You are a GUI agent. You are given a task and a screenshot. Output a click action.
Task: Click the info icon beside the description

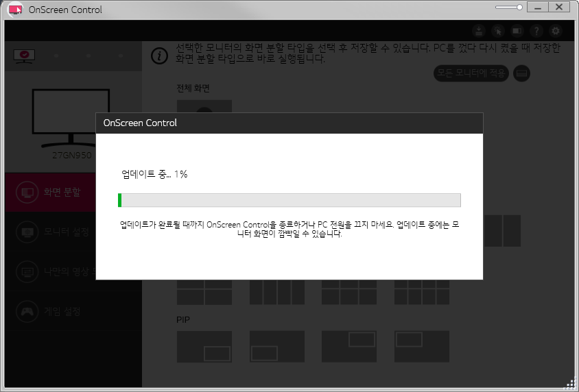[160, 56]
